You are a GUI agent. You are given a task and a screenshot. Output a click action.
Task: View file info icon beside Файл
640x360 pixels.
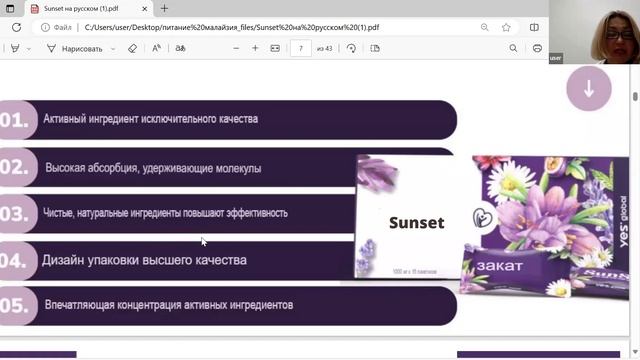click(x=45, y=27)
